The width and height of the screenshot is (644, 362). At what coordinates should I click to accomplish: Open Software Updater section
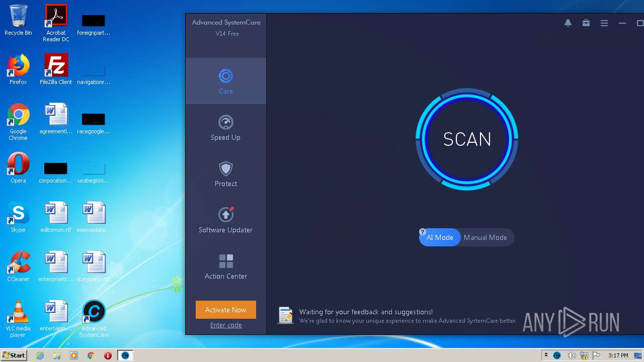(225, 220)
